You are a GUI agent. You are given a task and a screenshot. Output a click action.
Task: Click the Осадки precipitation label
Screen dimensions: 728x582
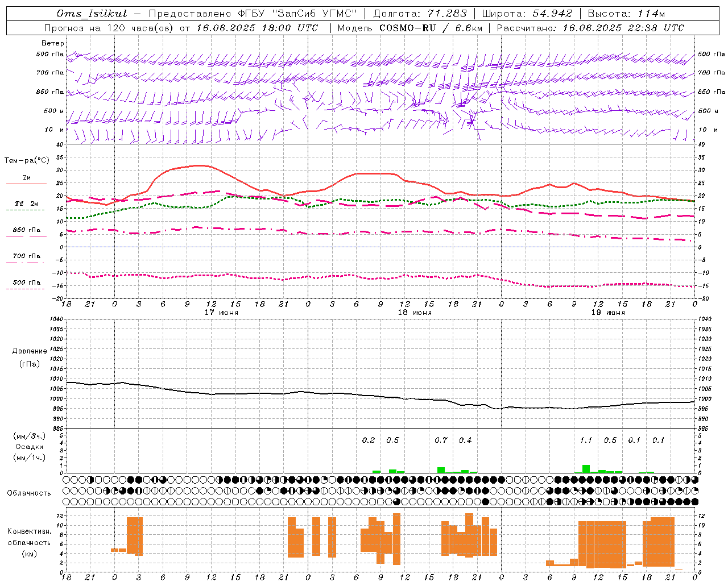(30, 447)
